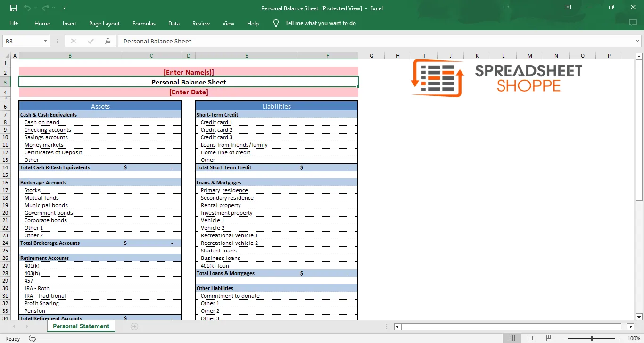Select column E header

(x=246, y=56)
